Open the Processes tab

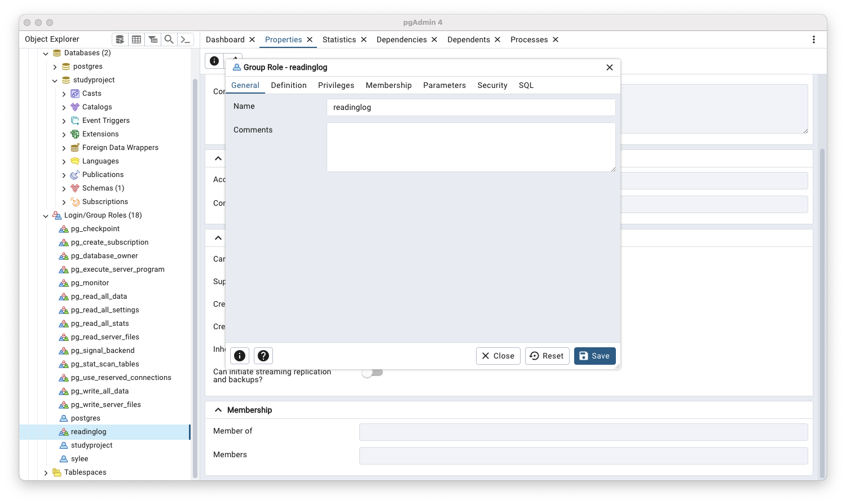pyautogui.click(x=529, y=39)
